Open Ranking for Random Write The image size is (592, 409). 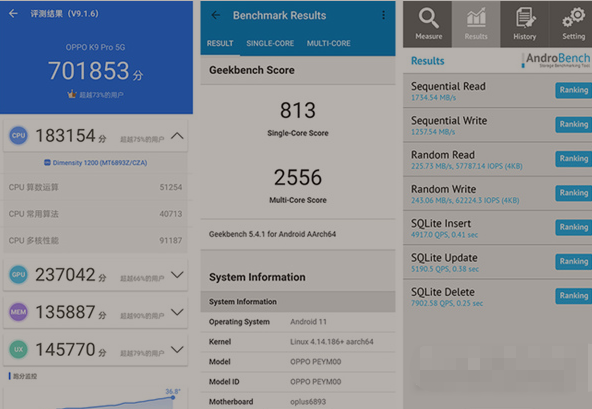tap(574, 193)
